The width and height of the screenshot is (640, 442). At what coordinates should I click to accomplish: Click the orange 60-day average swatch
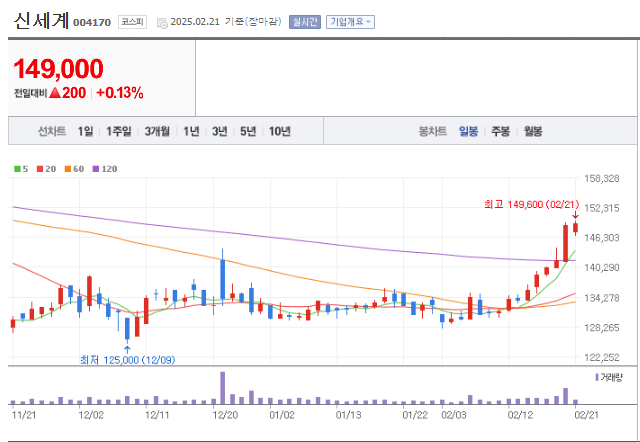68,169
